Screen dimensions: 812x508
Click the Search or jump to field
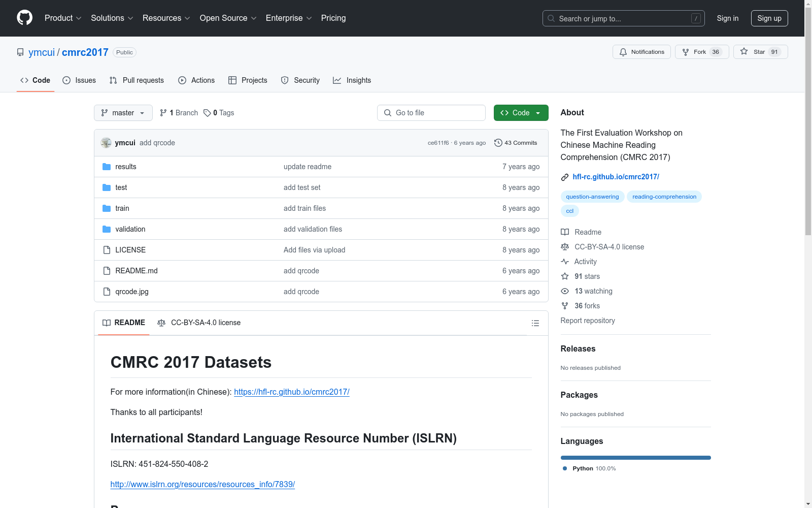coord(624,18)
